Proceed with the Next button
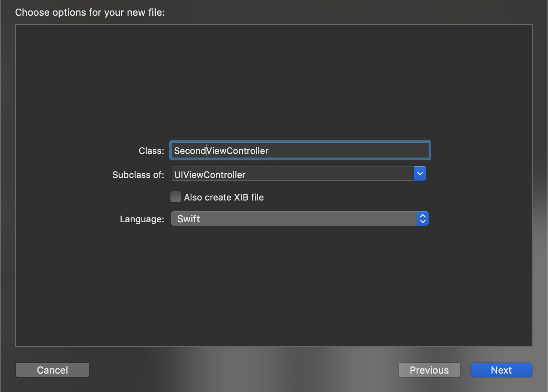 [x=501, y=370]
